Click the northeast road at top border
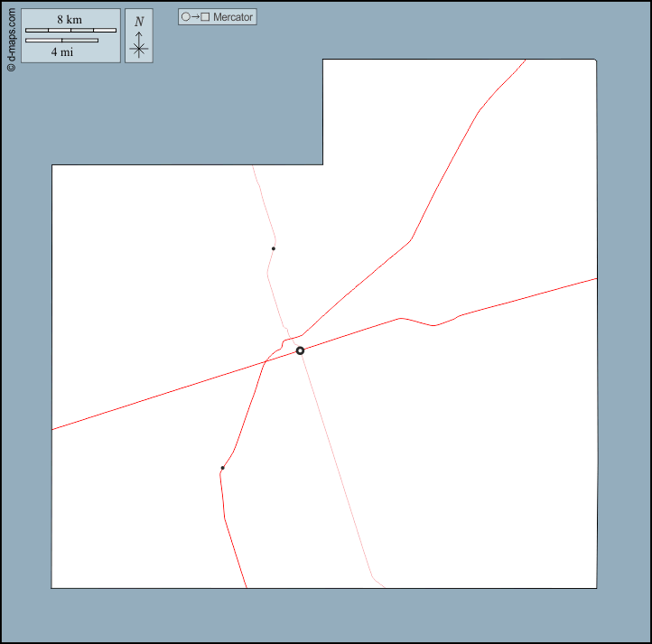 click(525, 61)
